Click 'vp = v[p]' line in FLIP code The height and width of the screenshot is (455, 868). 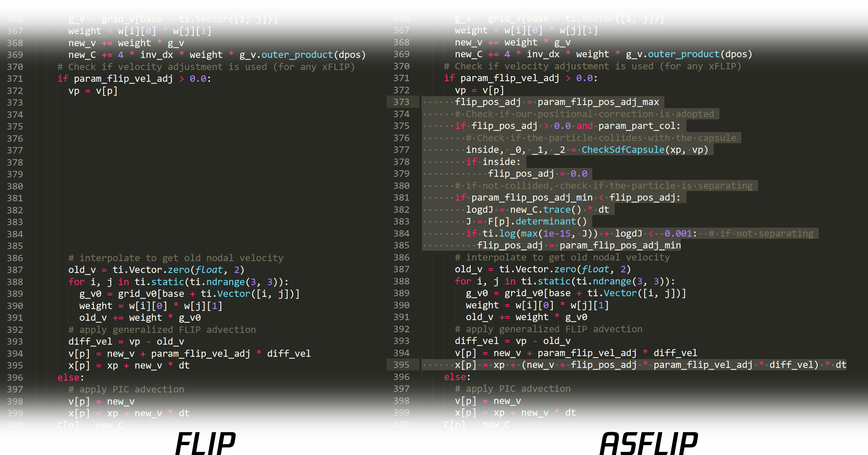[x=93, y=91]
